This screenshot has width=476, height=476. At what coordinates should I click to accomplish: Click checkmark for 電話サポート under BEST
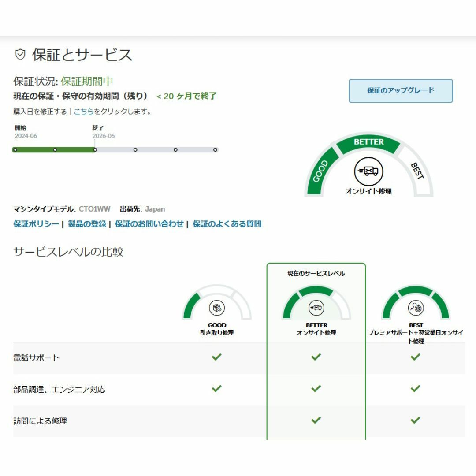tap(415, 357)
